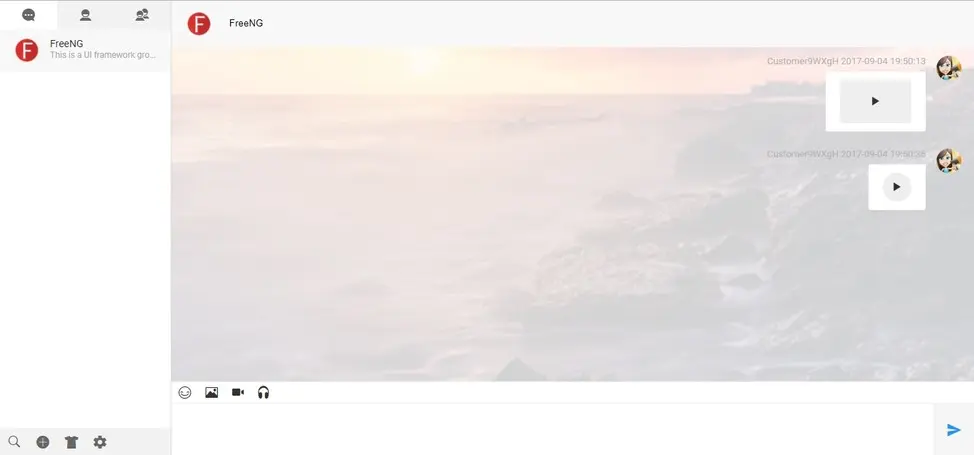Click second message sender avatar

tap(949, 160)
